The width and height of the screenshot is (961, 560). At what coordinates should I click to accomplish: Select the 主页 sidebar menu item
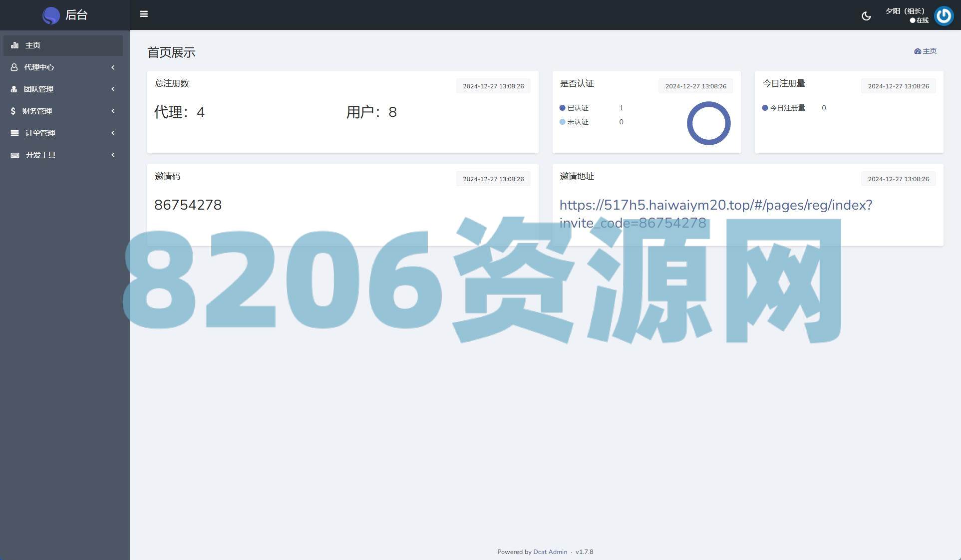[x=33, y=45]
